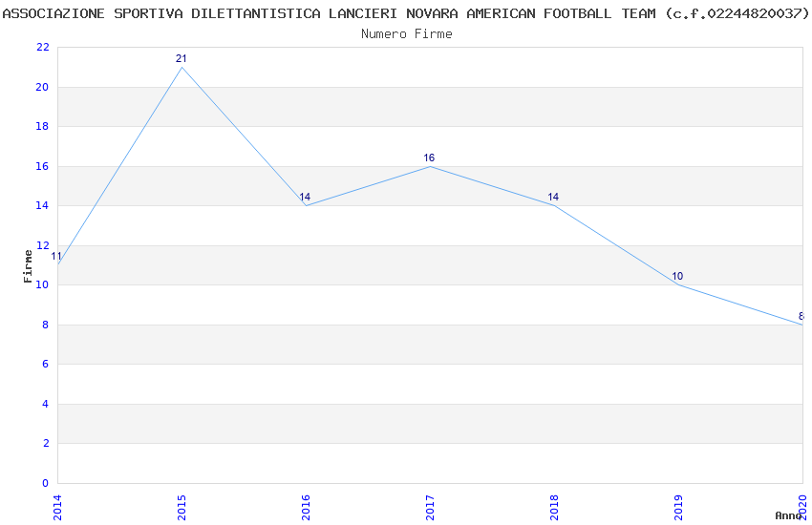
Task: Click the "Firme" y-axis title
Action: click(28, 265)
